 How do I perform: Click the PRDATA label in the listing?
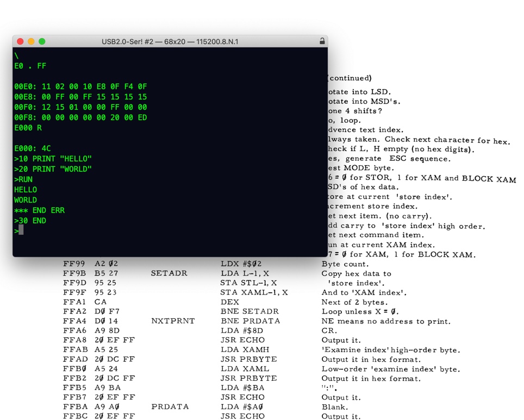[170, 406]
